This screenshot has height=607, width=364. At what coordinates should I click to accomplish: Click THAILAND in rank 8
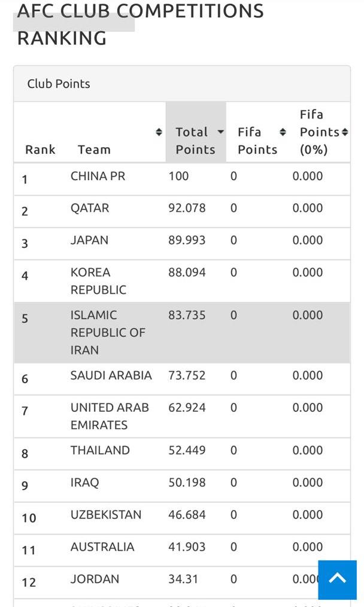tap(100, 450)
